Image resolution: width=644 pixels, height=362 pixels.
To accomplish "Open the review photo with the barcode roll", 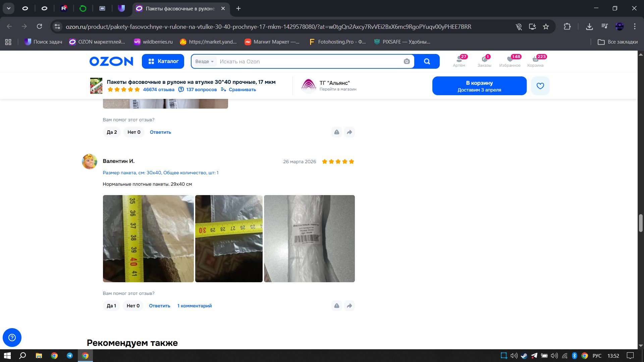I will tap(309, 238).
